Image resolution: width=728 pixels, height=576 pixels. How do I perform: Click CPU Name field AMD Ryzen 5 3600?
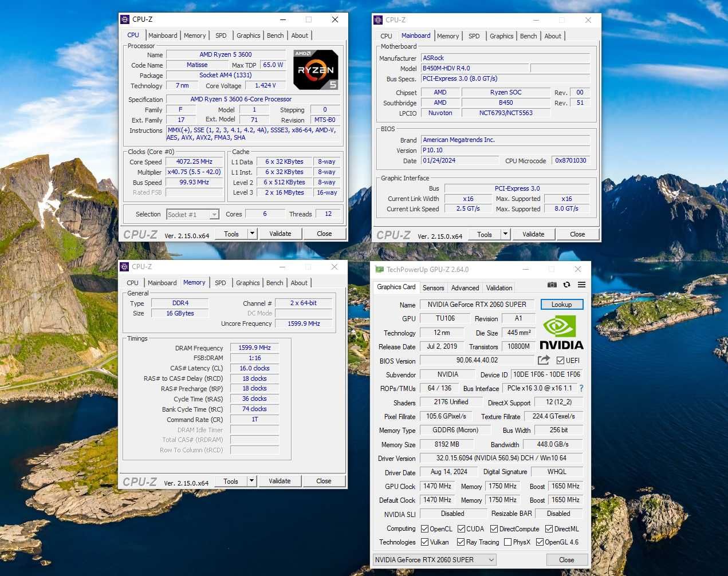pos(226,54)
